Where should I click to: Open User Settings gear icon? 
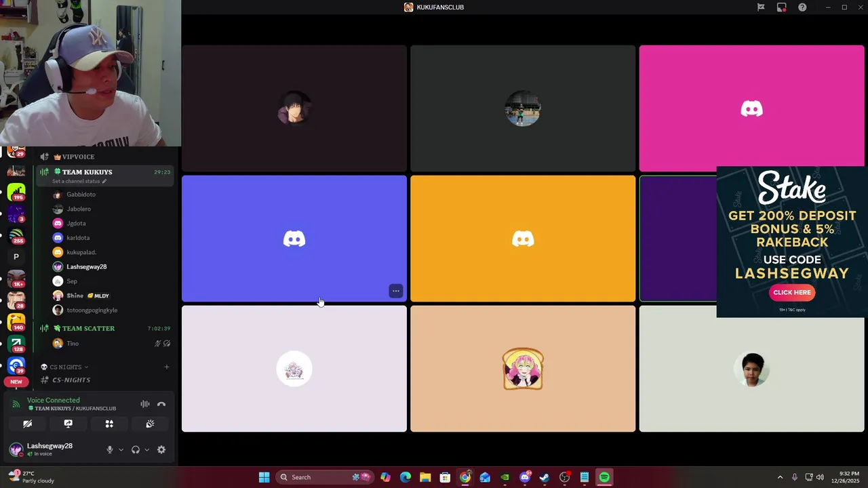point(161,449)
